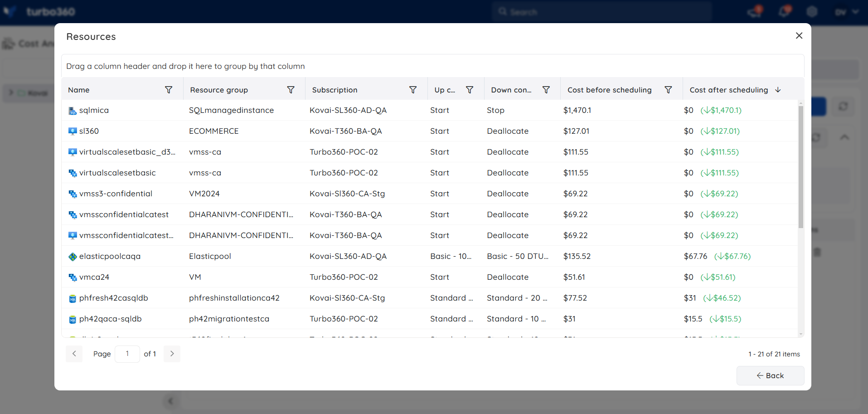868x414 pixels.
Task: Click the table vertical scrollbar
Action: [x=801, y=167]
